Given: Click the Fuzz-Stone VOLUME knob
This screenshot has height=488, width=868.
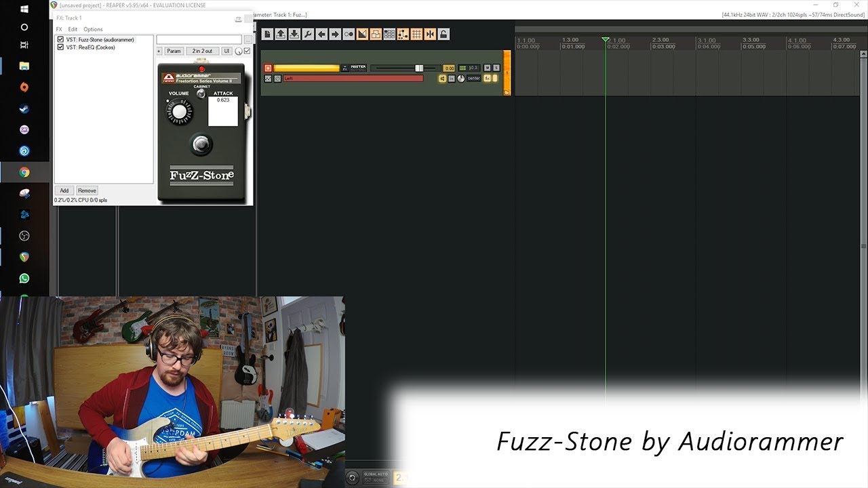Looking at the screenshot, I should [x=179, y=112].
